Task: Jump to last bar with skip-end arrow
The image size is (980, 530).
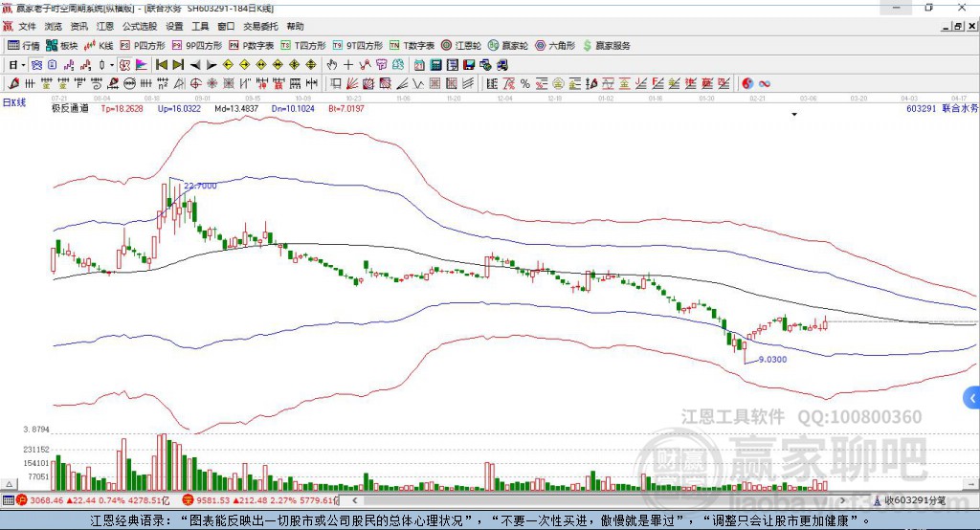Action: [178, 65]
